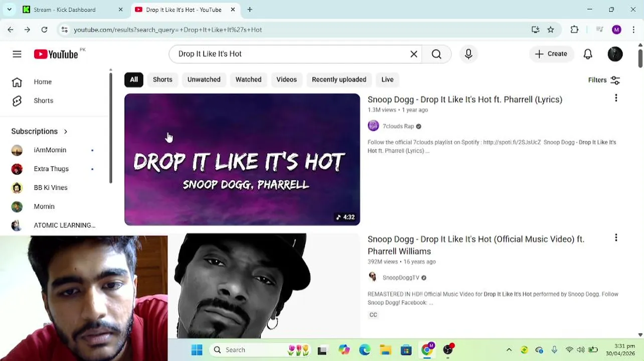Open File Explorer from taskbar

(385, 350)
